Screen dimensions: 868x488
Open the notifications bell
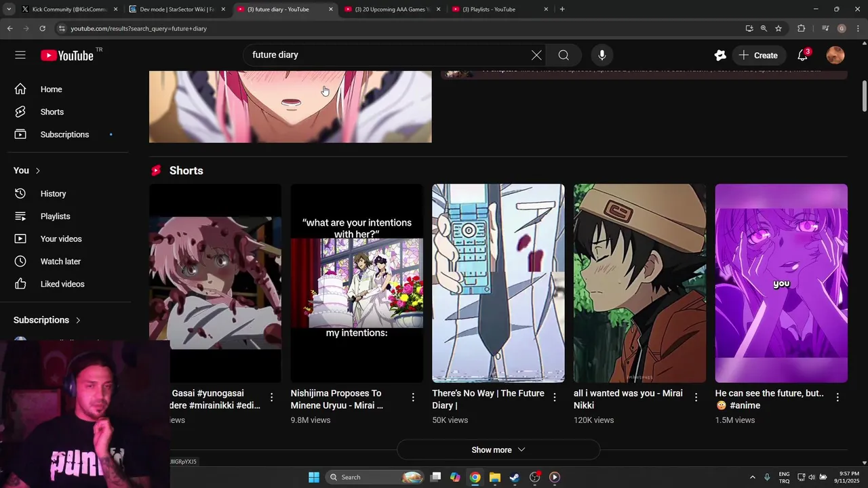click(803, 55)
